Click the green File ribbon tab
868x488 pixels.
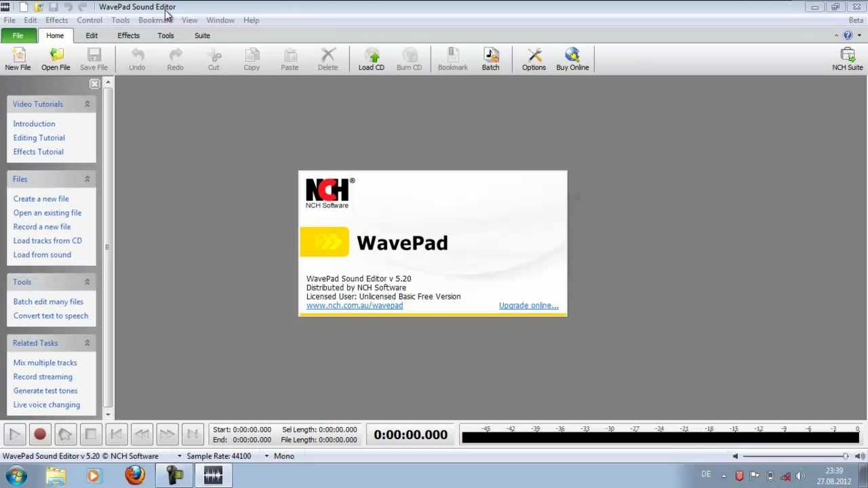point(18,35)
